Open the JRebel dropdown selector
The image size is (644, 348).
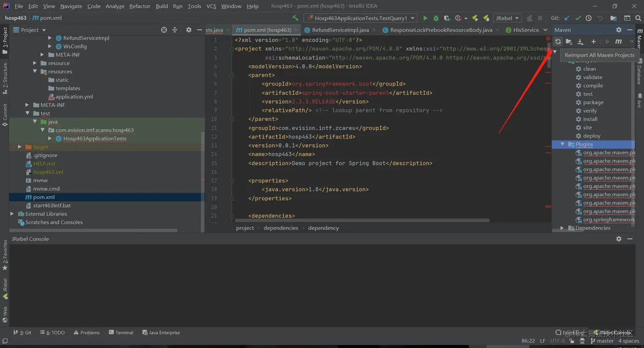507,18
